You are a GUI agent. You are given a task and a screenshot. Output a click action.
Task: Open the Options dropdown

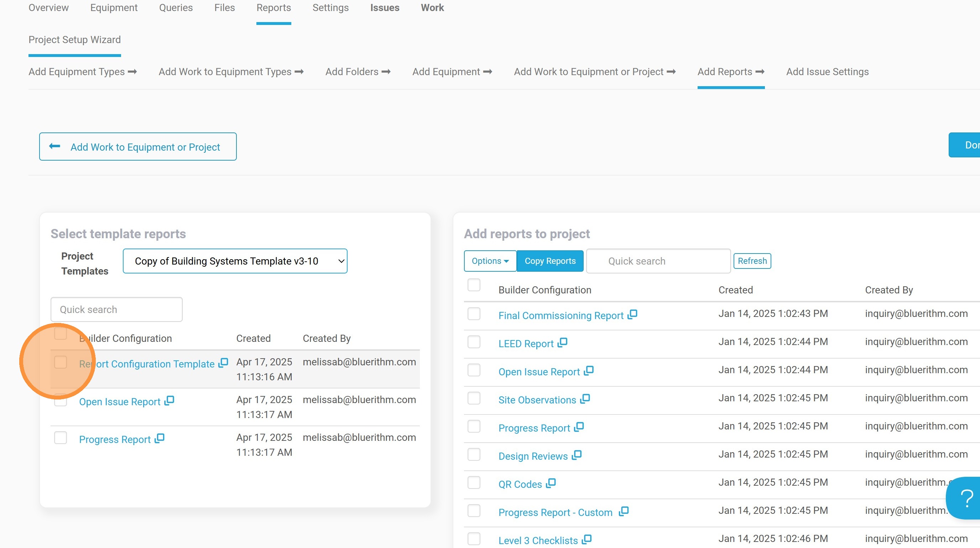(490, 261)
